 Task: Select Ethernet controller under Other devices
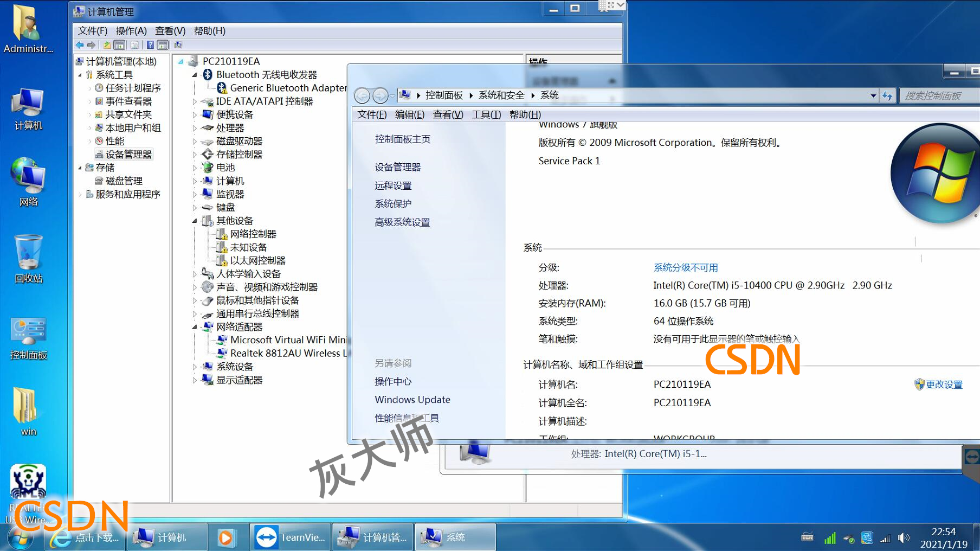pos(258,261)
